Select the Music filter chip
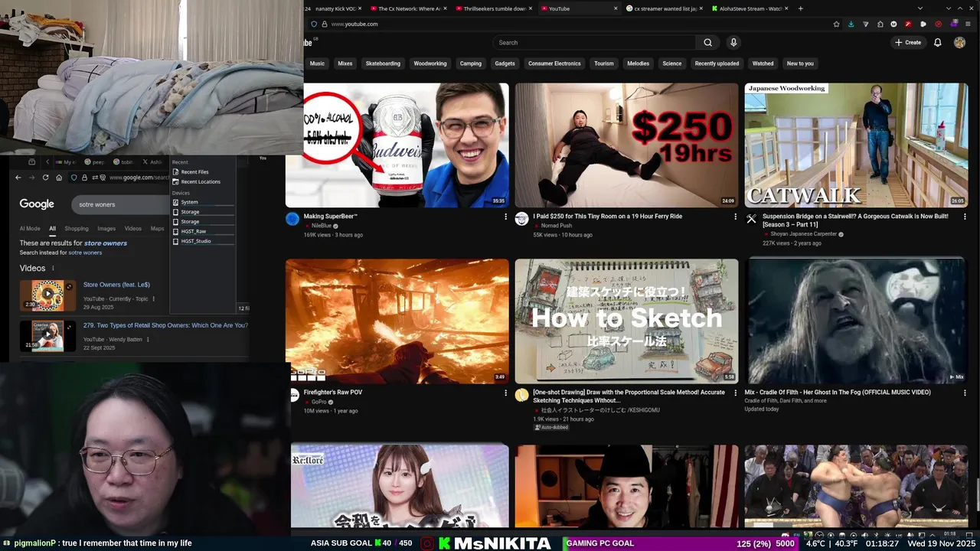This screenshot has width=980, height=551. pos(317,64)
